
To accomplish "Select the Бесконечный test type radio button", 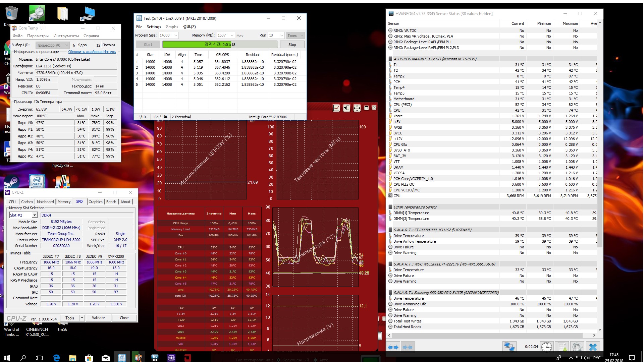I will [x=278, y=360].
